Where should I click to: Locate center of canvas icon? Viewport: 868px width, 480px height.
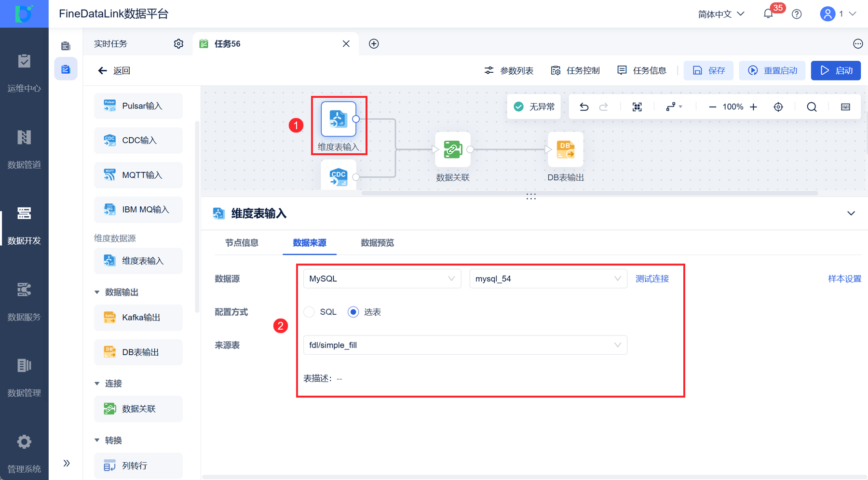tap(778, 107)
